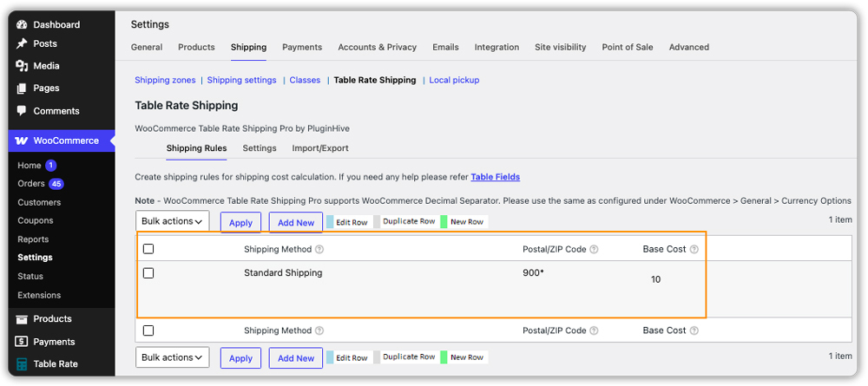Click the Standard Shipping method cell

point(283,273)
